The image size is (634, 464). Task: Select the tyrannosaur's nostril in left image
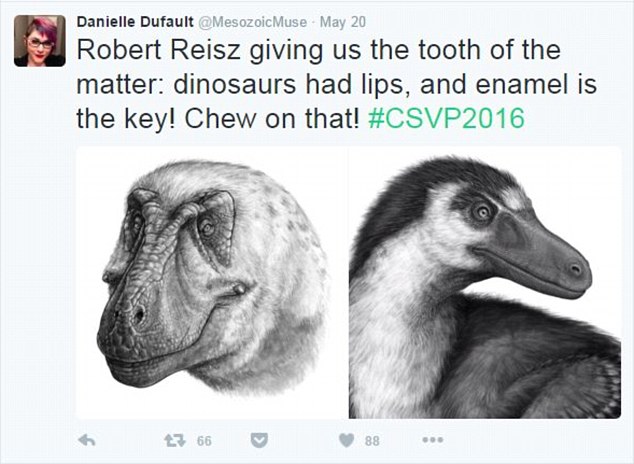(139, 314)
